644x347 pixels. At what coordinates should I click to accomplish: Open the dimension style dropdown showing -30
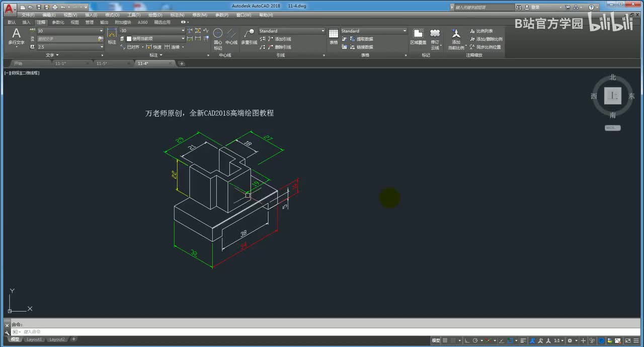tap(152, 31)
